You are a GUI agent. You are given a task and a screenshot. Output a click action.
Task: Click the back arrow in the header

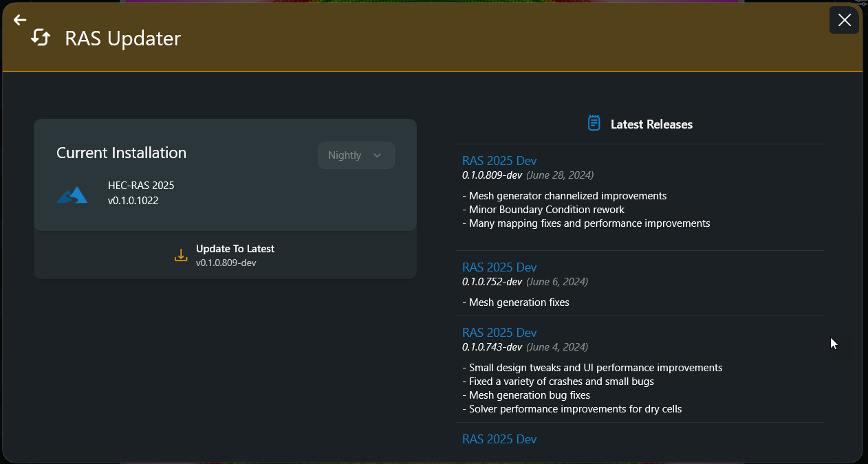pos(20,20)
